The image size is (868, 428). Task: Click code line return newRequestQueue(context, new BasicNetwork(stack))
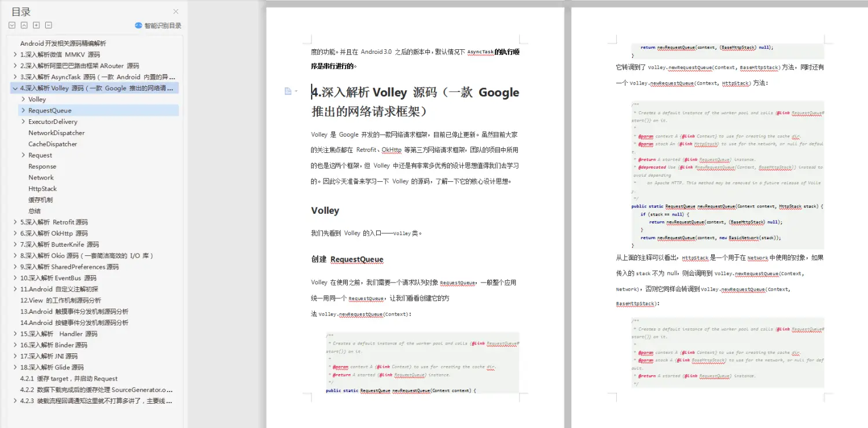coord(711,237)
